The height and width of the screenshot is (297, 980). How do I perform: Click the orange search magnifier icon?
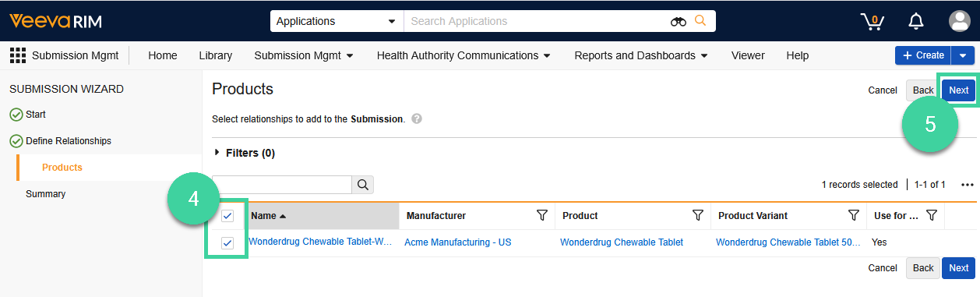click(x=700, y=21)
